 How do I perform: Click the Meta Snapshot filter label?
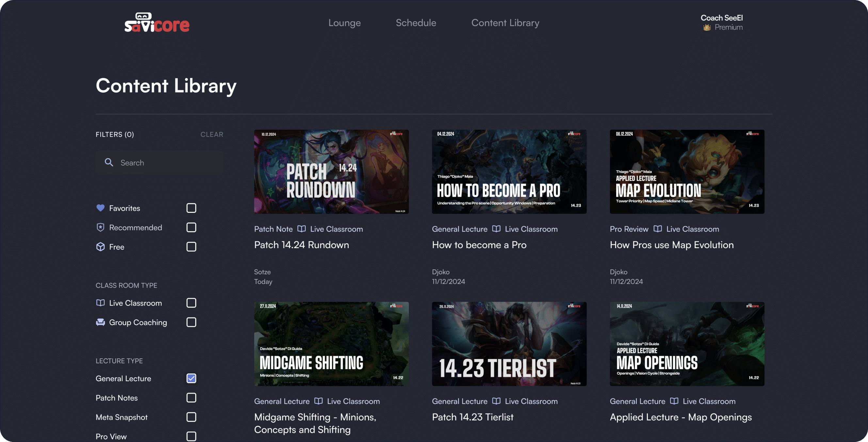(121, 417)
